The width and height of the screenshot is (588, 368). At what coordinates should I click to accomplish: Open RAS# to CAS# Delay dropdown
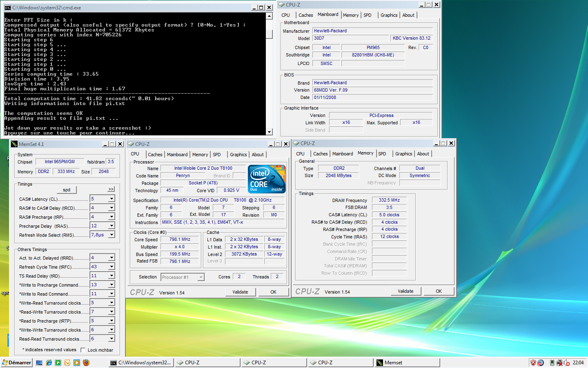coord(111,208)
